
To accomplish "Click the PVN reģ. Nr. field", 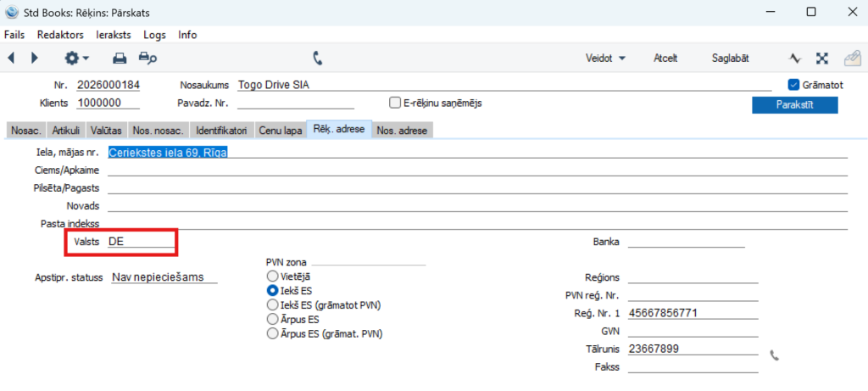I will tap(693, 295).
